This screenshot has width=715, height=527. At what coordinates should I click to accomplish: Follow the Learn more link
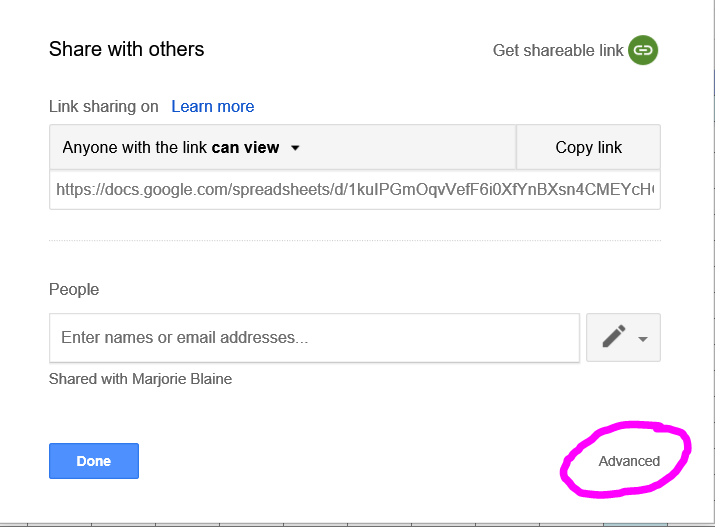tap(212, 106)
